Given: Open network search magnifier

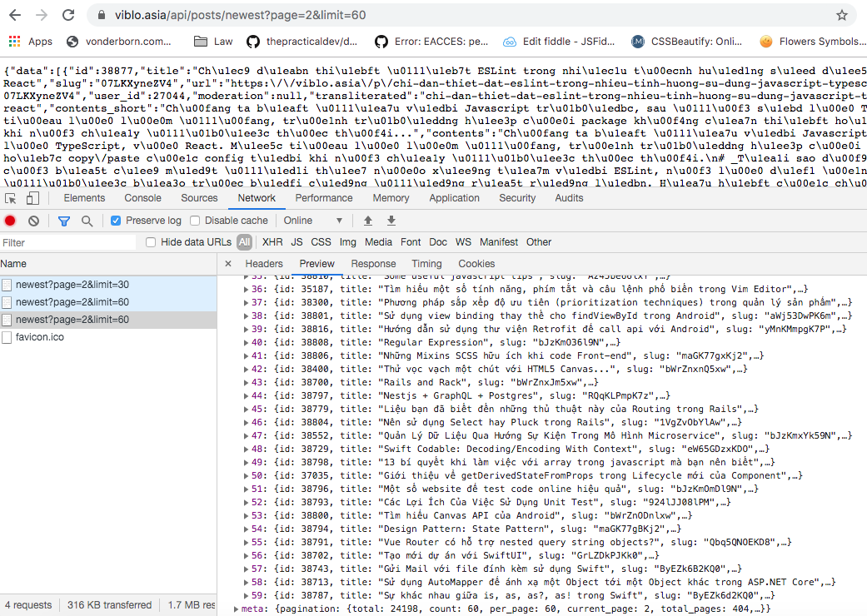Looking at the screenshot, I should [87, 221].
